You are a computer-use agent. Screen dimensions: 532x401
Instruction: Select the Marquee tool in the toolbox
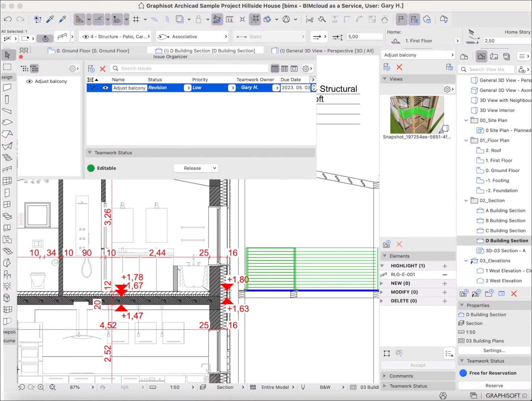[7, 67]
